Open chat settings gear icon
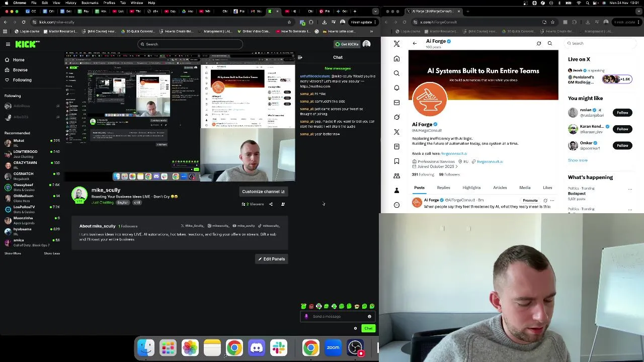644x362 pixels. click(x=355, y=328)
